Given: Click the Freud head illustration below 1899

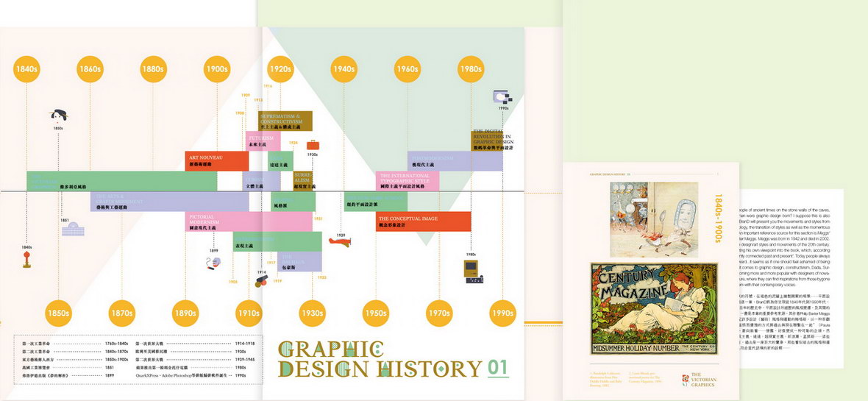Looking at the screenshot, I should click(x=213, y=263).
